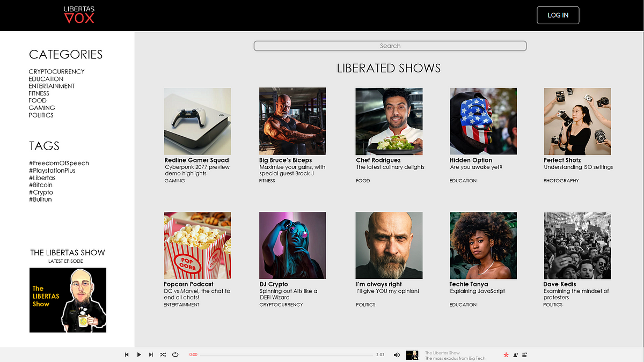This screenshot has height=362, width=644.
Task: Select the GAMING category
Action: click(42, 108)
